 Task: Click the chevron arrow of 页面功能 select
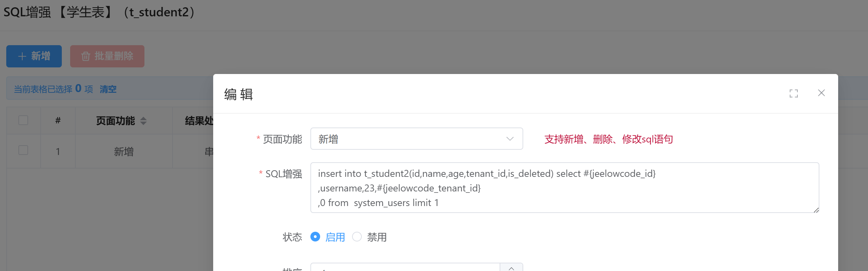coord(510,139)
